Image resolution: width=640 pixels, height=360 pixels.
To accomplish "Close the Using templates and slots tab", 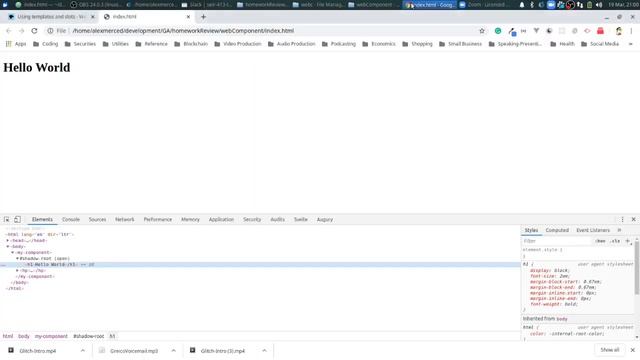I will pos(93,17).
